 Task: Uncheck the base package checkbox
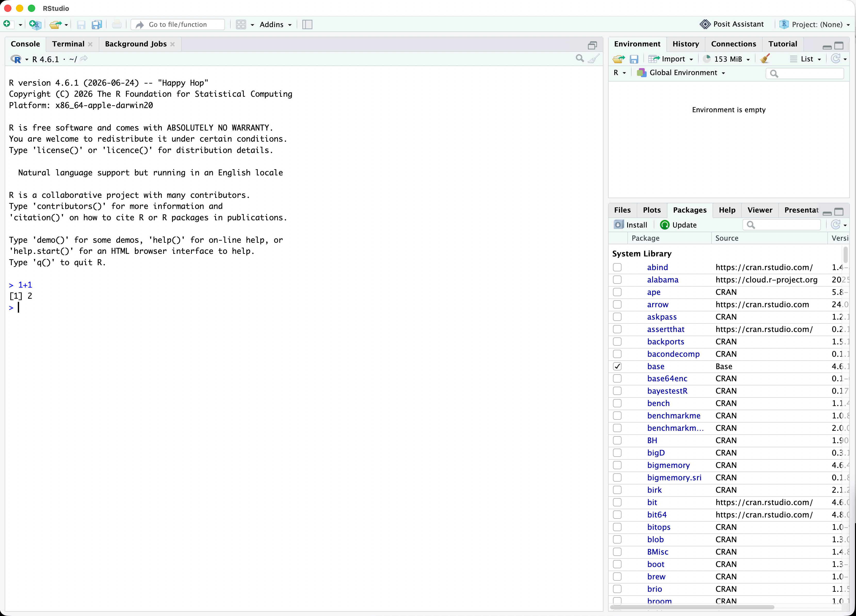pyautogui.click(x=617, y=366)
